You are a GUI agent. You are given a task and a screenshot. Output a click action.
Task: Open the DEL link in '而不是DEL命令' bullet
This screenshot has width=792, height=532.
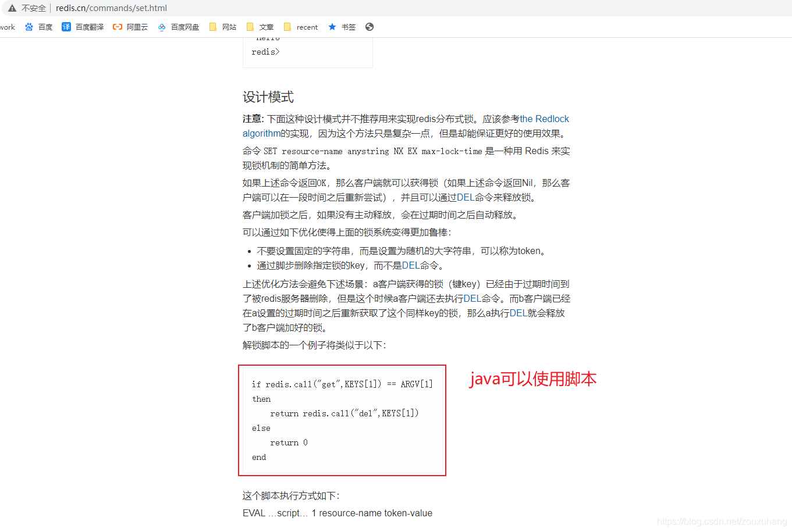(x=411, y=265)
